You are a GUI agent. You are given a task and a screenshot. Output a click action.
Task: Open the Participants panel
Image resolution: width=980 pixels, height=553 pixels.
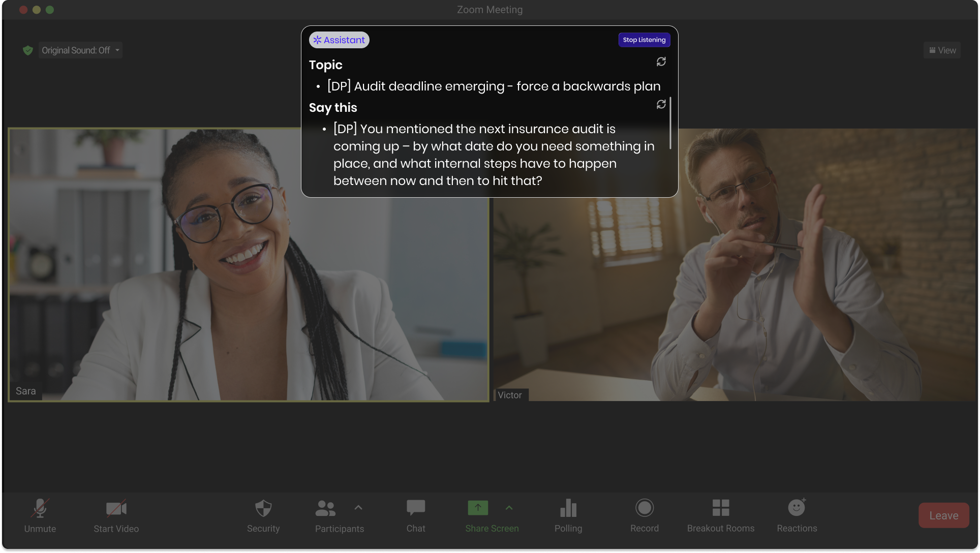pos(326,508)
